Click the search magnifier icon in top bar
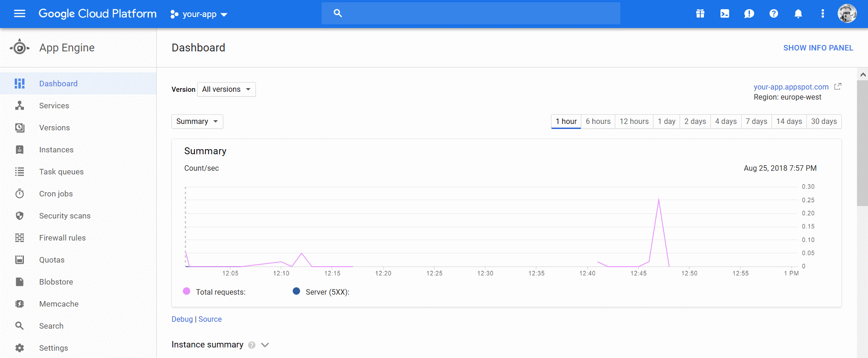This screenshot has height=358, width=868. click(x=338, y=13)
